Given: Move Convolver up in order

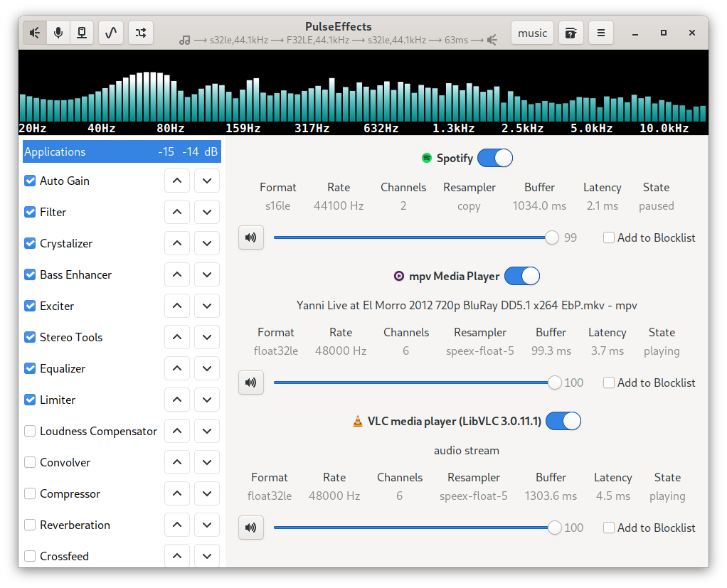Looking at the screenshot, I should tap(177, 462).
